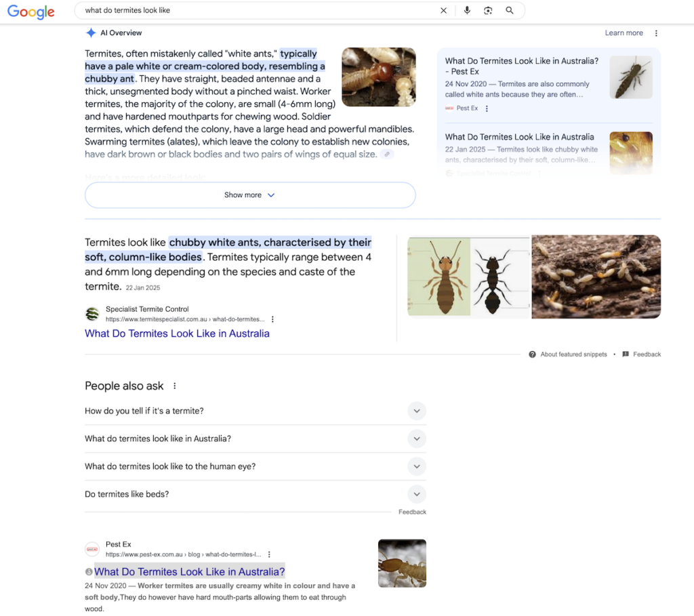Click the https://www.pest-ex.com.au blog breadcrumb URL
This screenshot has width=694, height=616.
tap(183, 554)
